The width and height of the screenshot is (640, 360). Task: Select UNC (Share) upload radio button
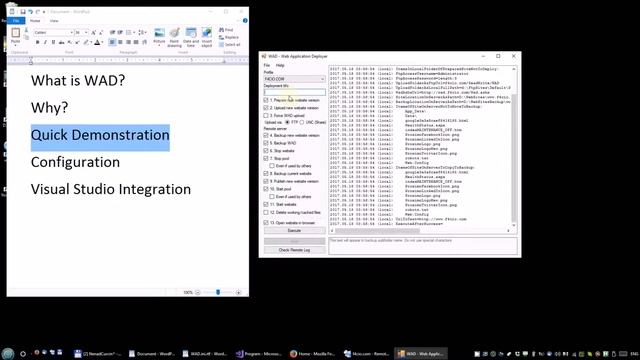[302, 122]
